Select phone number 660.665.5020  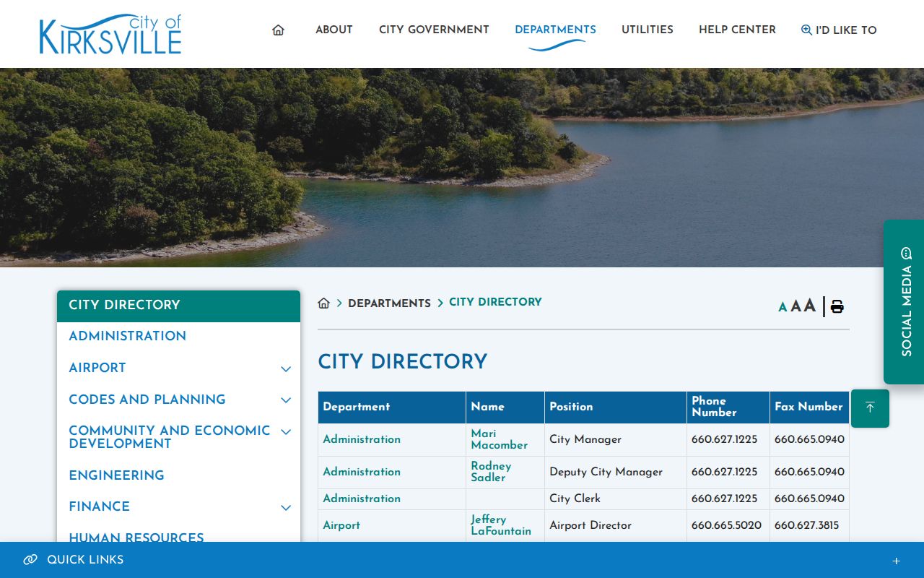(x=726, y=525)
